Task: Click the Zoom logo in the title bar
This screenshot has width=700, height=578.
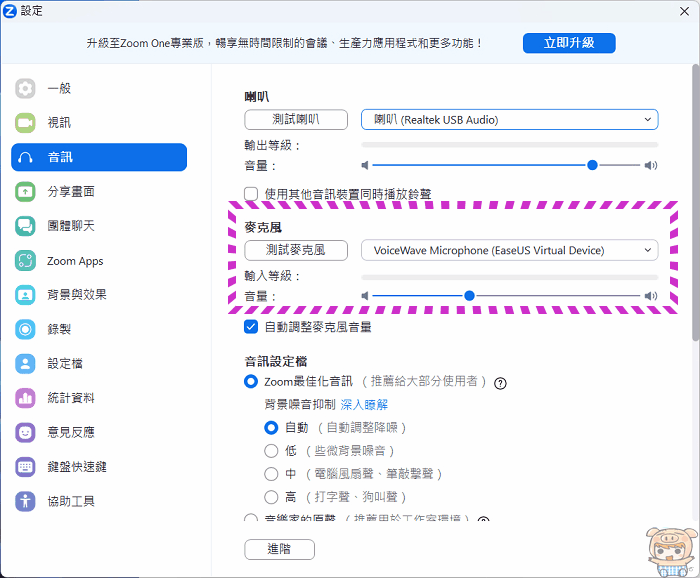Action: click(x=9, y=11)
